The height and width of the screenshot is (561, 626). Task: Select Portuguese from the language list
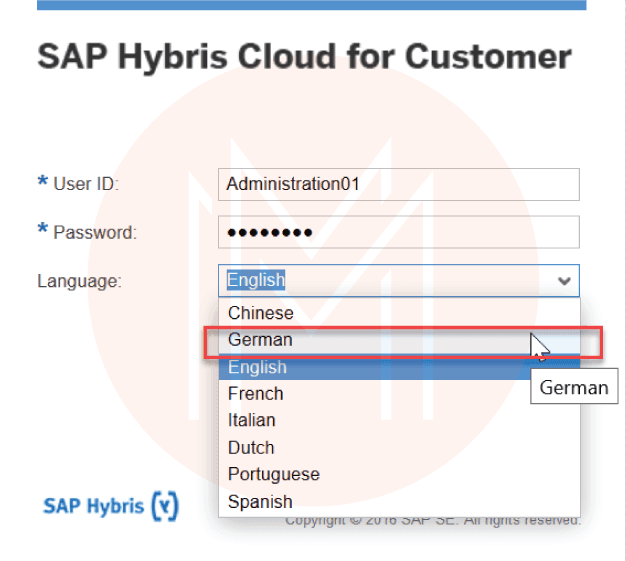[x=274, y=475]
